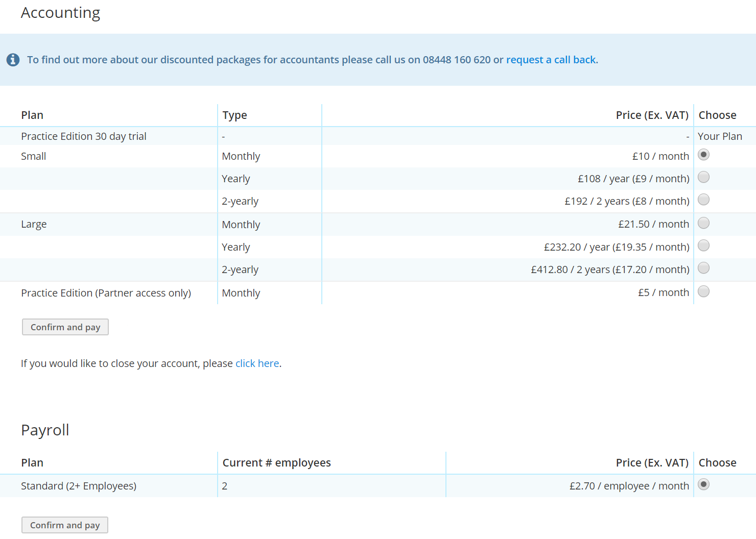Click Confirm and pay under the Accounting table
The height and width of the screenshot is (539, 756).
click(65, 327)
